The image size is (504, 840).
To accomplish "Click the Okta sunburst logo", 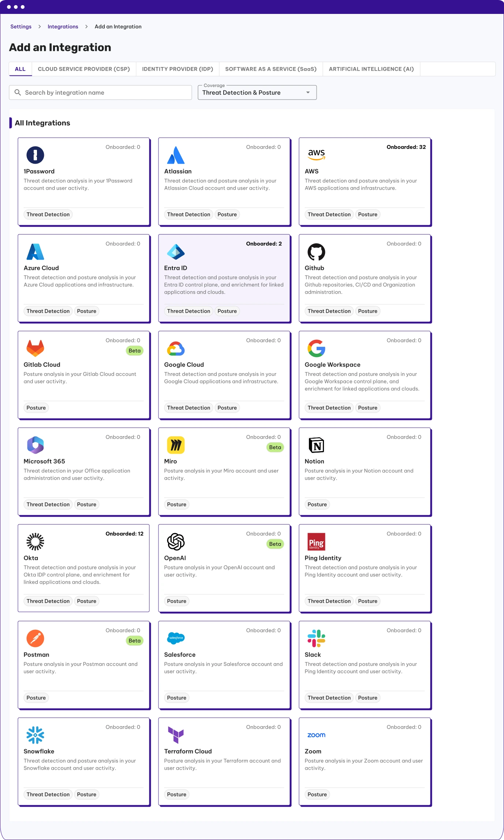I will click(x=35, y=542).
